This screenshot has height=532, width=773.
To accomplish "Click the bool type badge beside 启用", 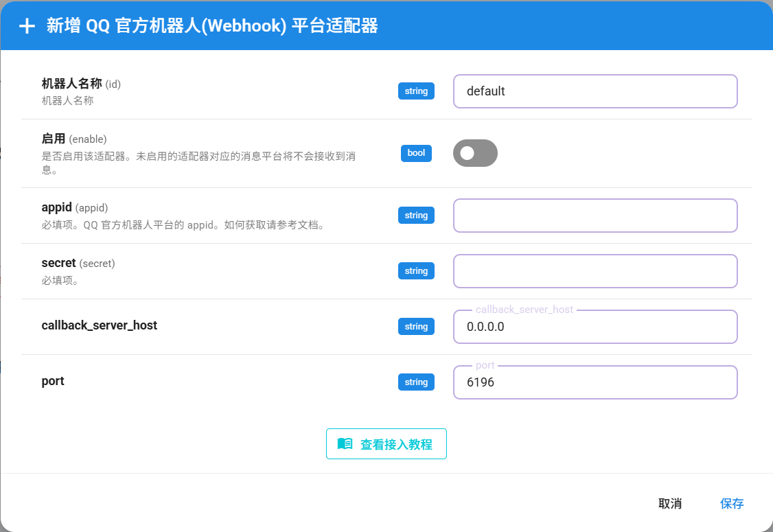I will pos(416,153).
